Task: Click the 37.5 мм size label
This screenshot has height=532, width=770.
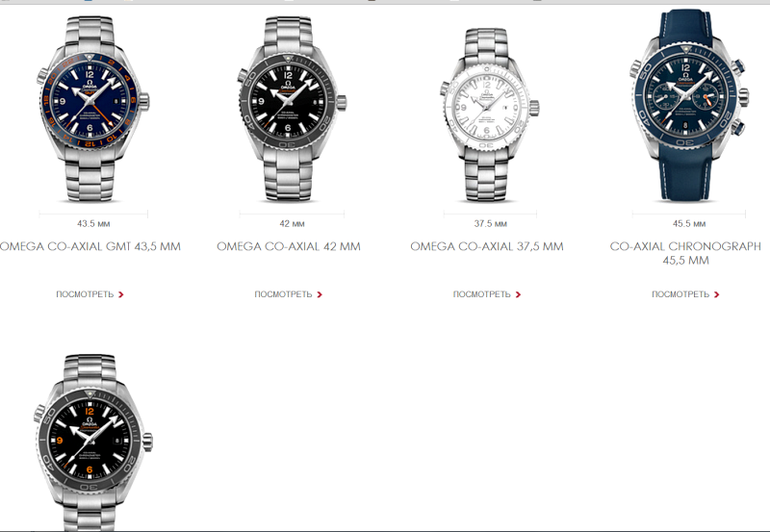Action: pos(490,224)
